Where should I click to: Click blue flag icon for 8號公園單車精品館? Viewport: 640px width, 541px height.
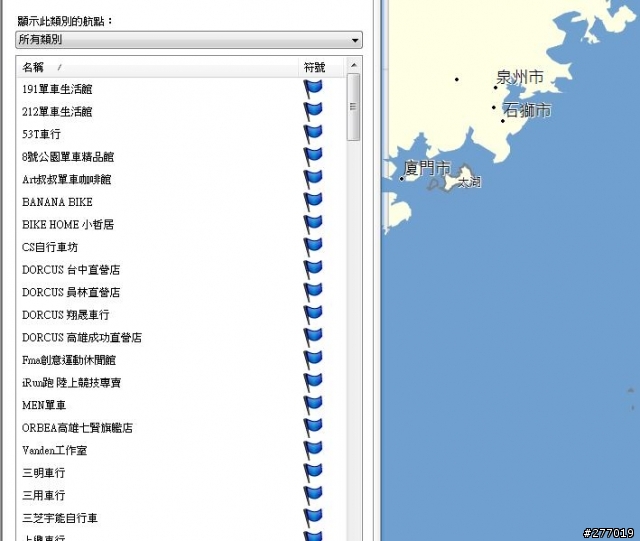tap(313, 157)
